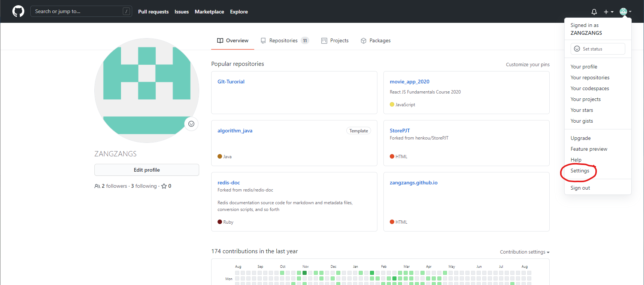Viewport: 644px width, 285px height.
Task: Switch to the Overview tab
Action: pos(233,40)
